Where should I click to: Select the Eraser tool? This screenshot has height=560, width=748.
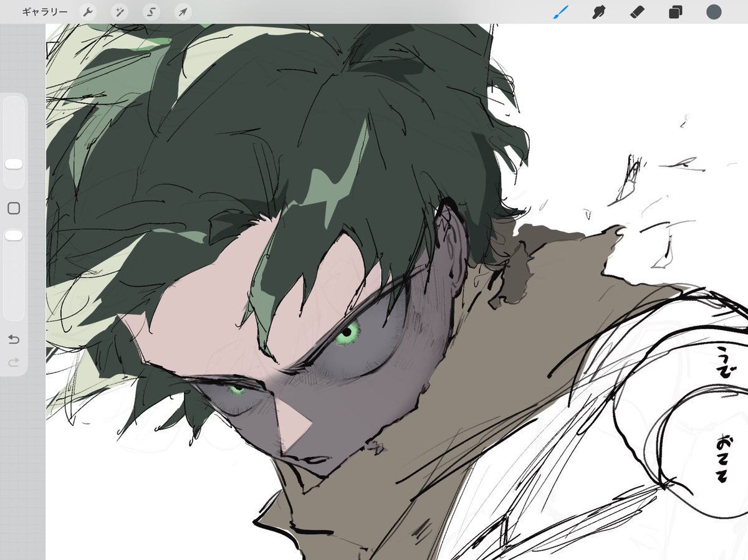[x=637, y=12]
